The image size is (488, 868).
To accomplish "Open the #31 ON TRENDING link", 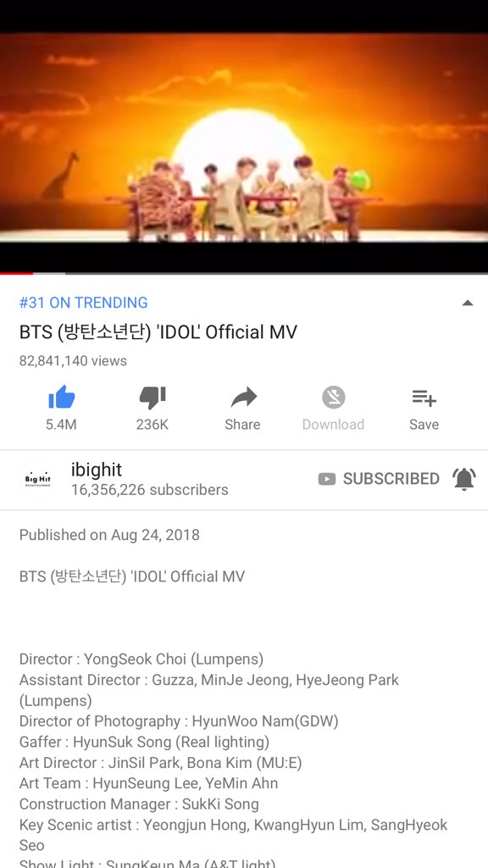I will pyautogui.click(x=84, y=303).
